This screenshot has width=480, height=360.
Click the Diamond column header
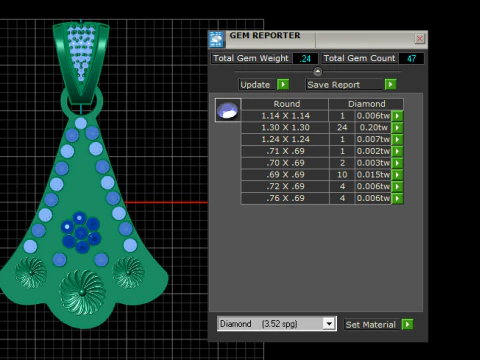tap(366, 104)
